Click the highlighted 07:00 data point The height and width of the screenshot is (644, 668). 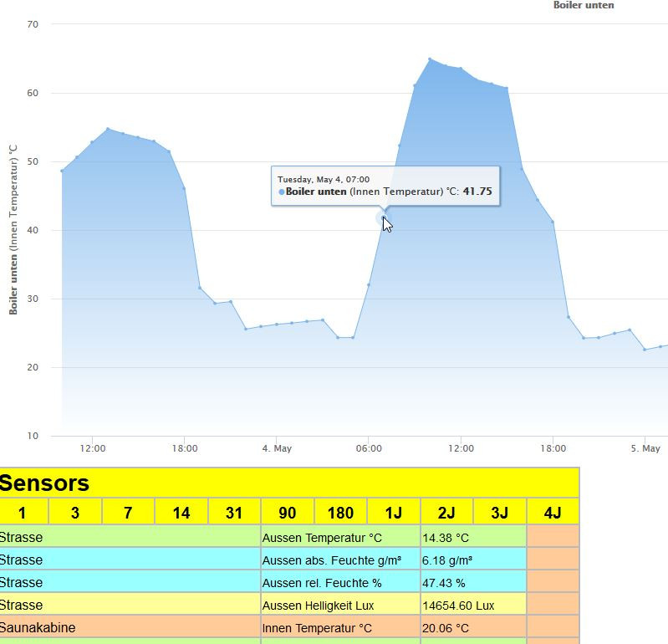pos(383,217)
